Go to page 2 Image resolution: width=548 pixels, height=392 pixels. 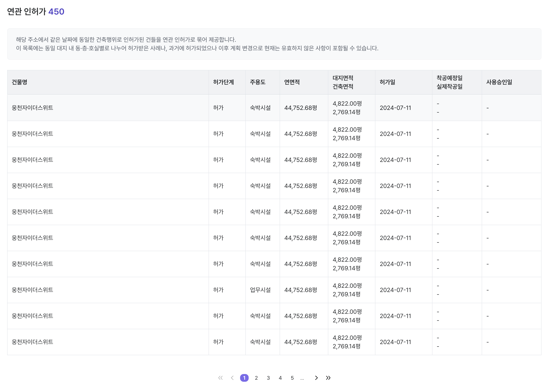[256, 378]
